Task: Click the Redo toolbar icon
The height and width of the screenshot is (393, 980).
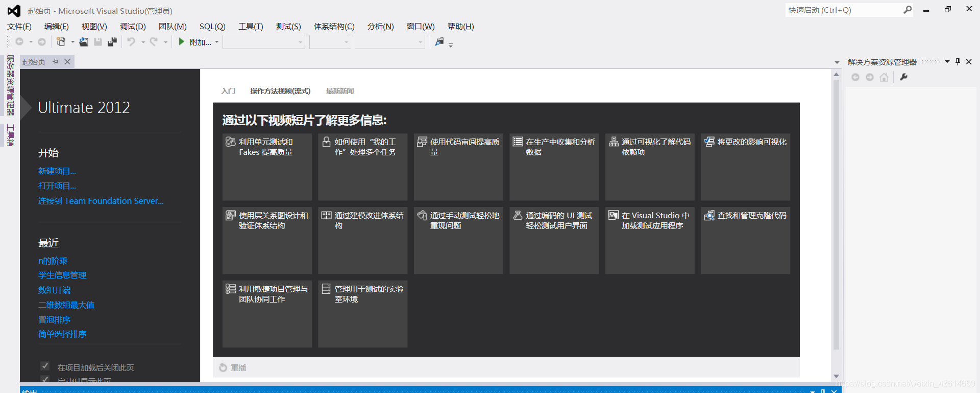Action: point(154,42)
